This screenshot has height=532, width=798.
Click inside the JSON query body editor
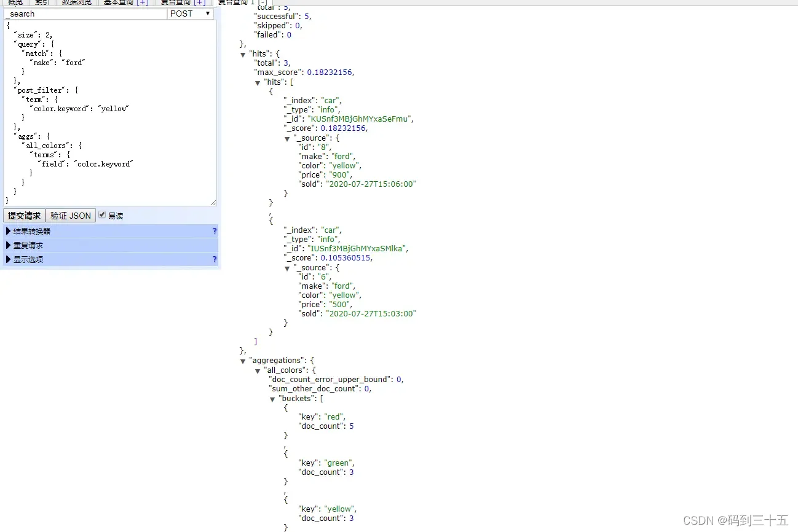click(x=110, y=113)
